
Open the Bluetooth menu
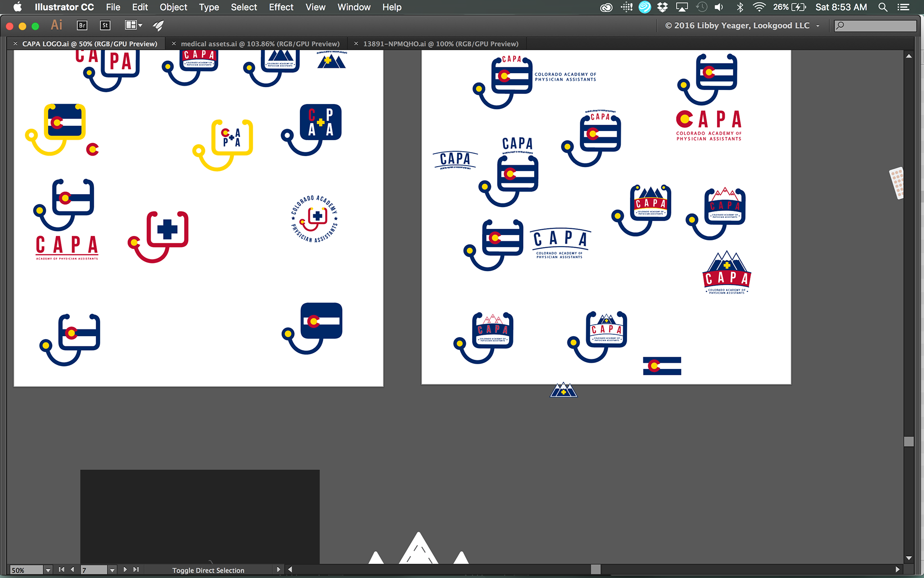point(740,7)
